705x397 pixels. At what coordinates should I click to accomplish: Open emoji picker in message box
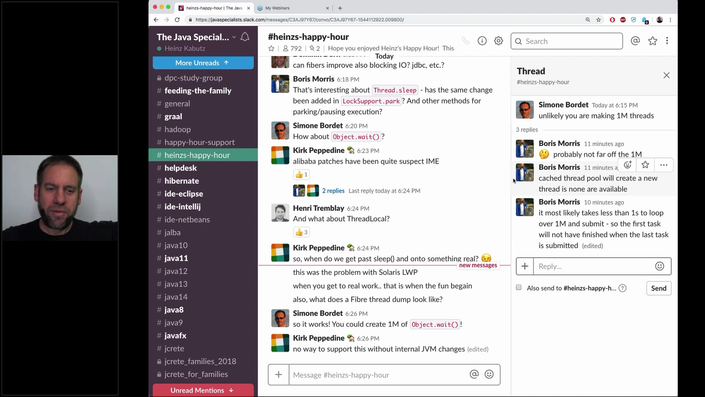tap(489, 374)
